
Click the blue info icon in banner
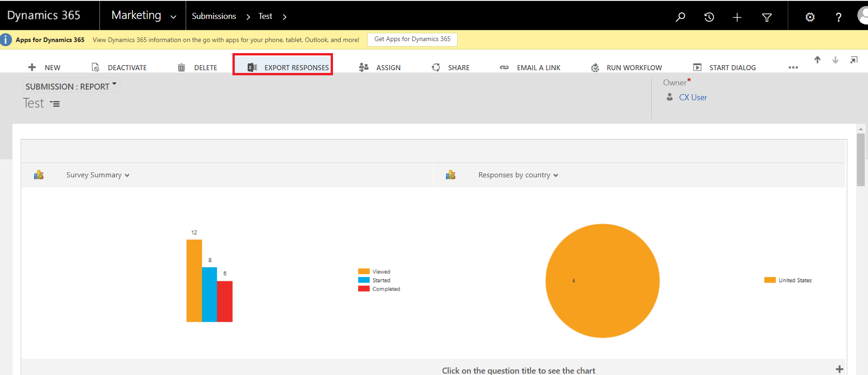(x=6, y=40)
